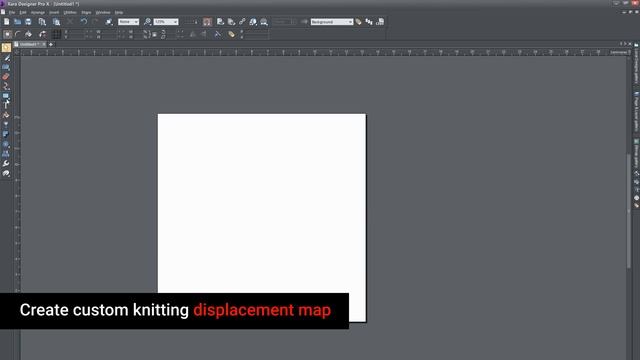Select the Live Effects tool

point(6,164)
